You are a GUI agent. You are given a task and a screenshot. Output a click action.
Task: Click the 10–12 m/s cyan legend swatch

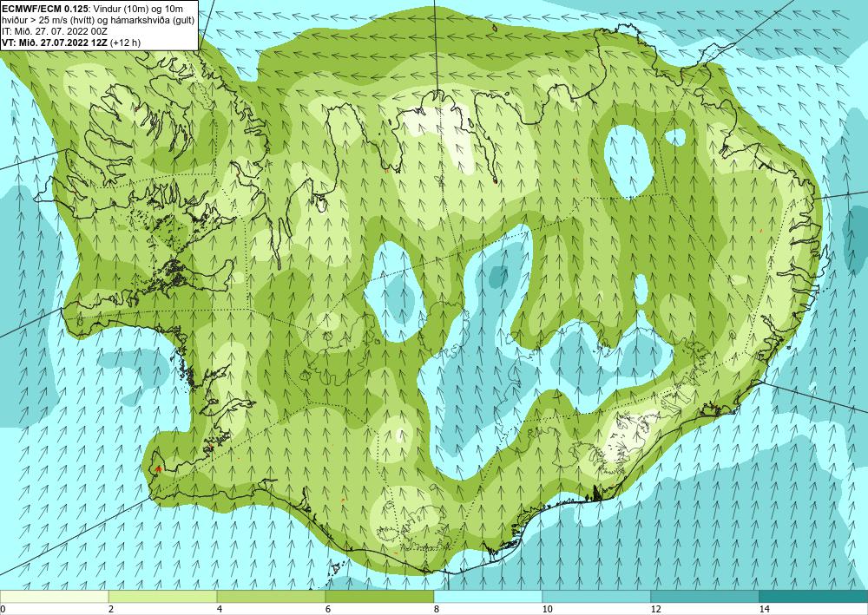coord(597,596)
